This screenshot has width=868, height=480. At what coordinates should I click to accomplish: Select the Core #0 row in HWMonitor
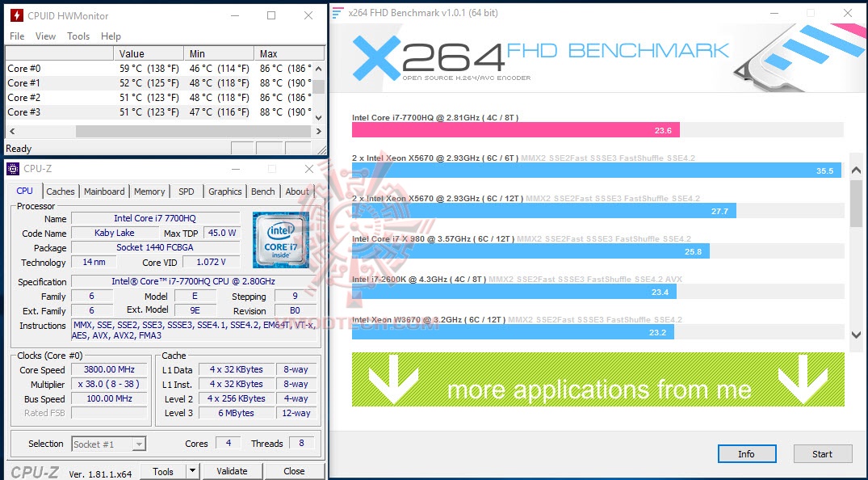[x=159, y=69]
